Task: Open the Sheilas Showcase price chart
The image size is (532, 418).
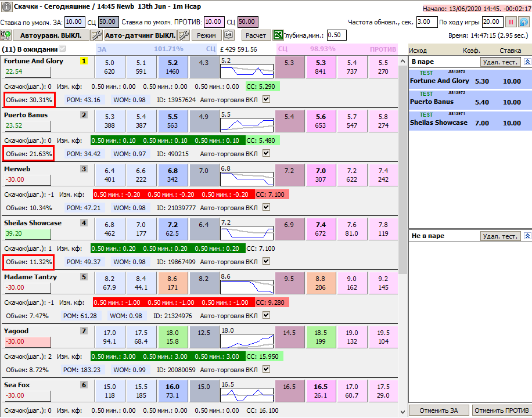Action: pos(247,233)
